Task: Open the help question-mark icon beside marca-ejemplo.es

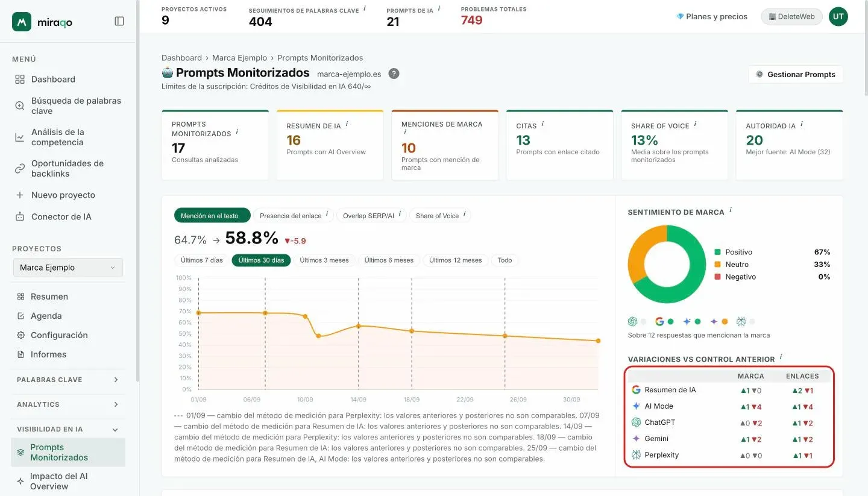Action: coord(394,74)
